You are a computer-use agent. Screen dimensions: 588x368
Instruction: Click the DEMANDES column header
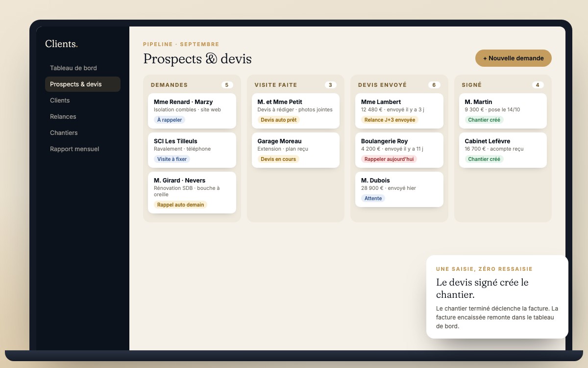[x=169, y=85]
